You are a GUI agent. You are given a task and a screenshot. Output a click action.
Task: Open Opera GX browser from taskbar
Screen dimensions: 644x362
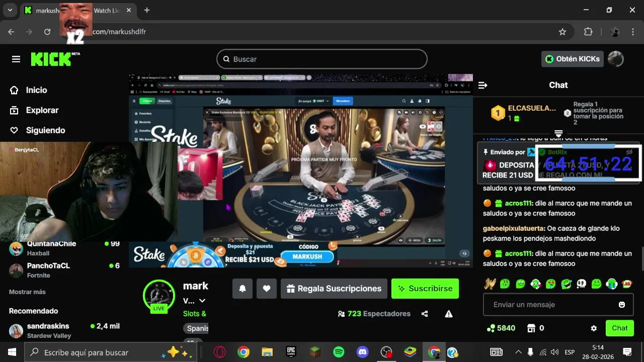click(219, 352)
